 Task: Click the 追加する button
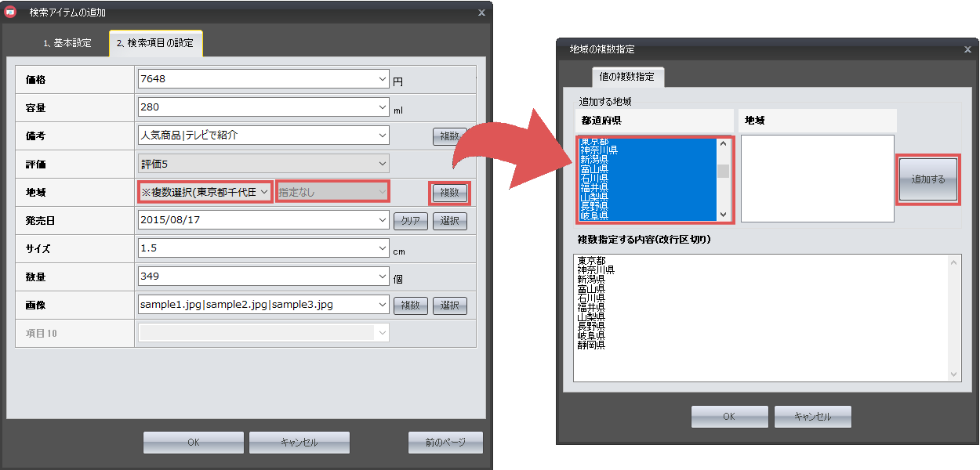[928, 179]
